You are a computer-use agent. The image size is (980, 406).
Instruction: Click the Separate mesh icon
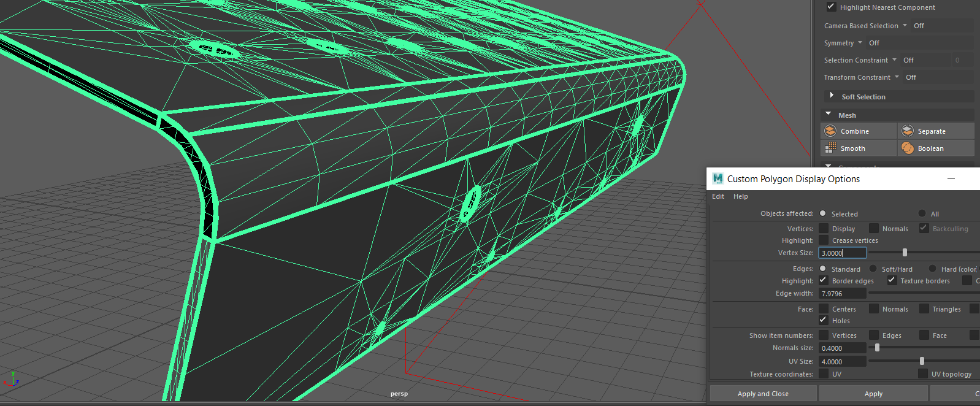coord(908,131)
